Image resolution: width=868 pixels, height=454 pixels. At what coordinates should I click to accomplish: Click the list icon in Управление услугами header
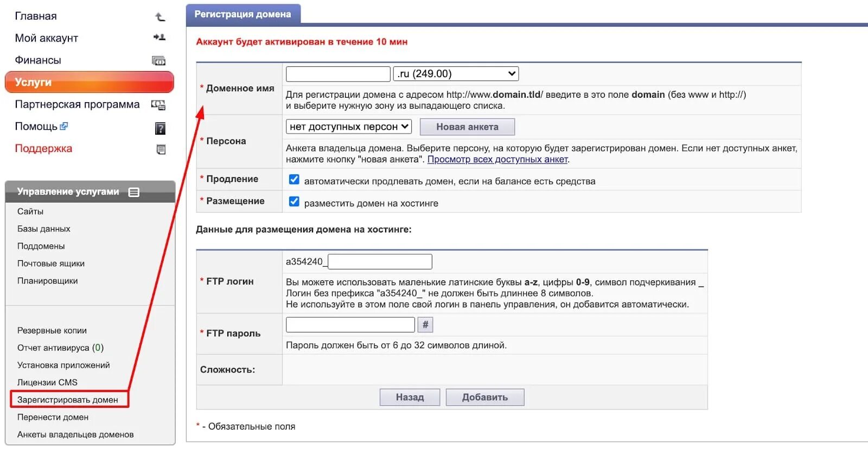pyautogui.click(x=134, y=192)
